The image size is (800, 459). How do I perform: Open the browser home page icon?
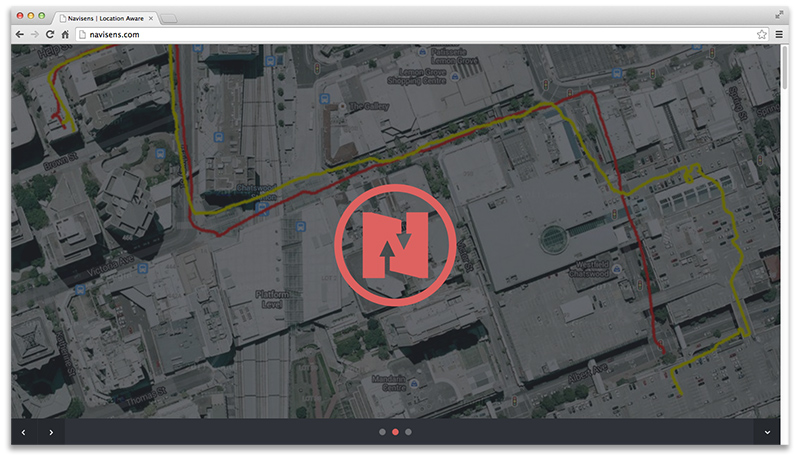click(x=65, y=34)
